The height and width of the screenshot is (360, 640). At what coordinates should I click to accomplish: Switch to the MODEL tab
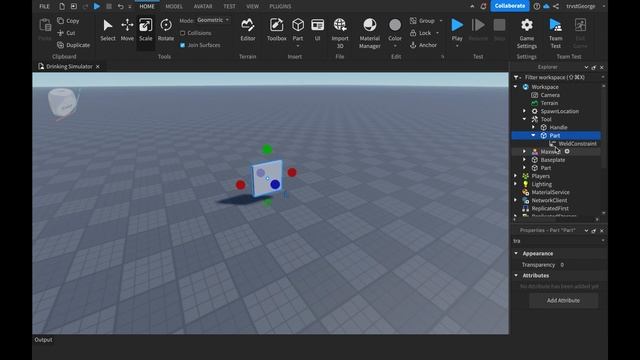click(x=174, y=7)
